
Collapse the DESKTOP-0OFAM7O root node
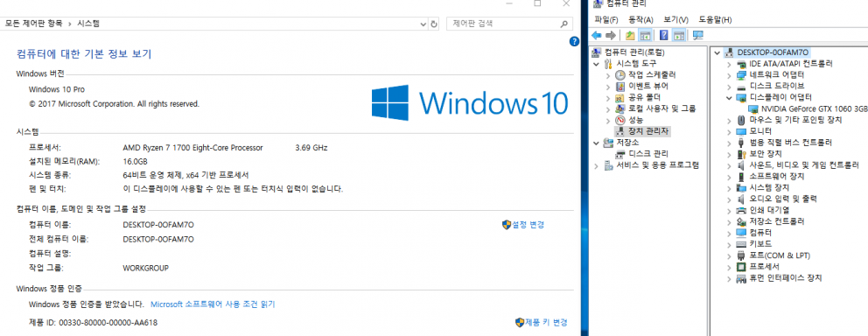pyautogui.click(x=717, y=52)
